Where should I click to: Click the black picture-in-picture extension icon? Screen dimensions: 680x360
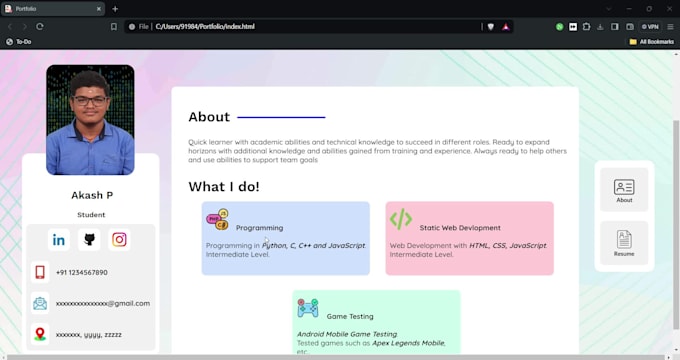pyautogui.click(x=573, y=26)
